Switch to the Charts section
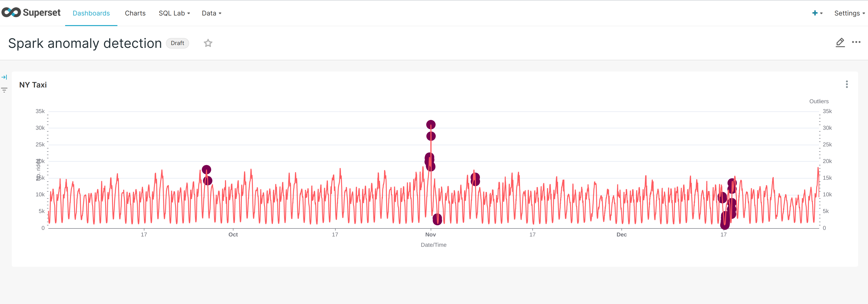The height and width of the screenshot is (304, 868). click(x=135, y=13)
